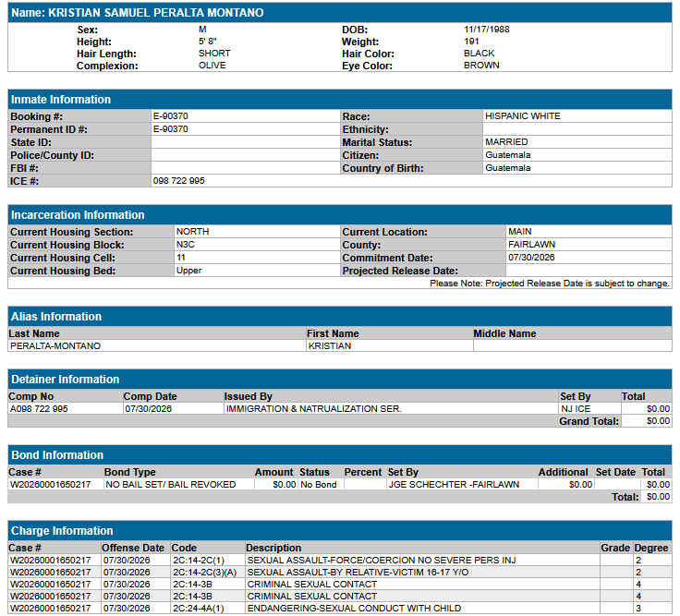Viewport: 680px width, 616px height.
Task: Click degree value 3 for endangering charge
Action: 637,609
